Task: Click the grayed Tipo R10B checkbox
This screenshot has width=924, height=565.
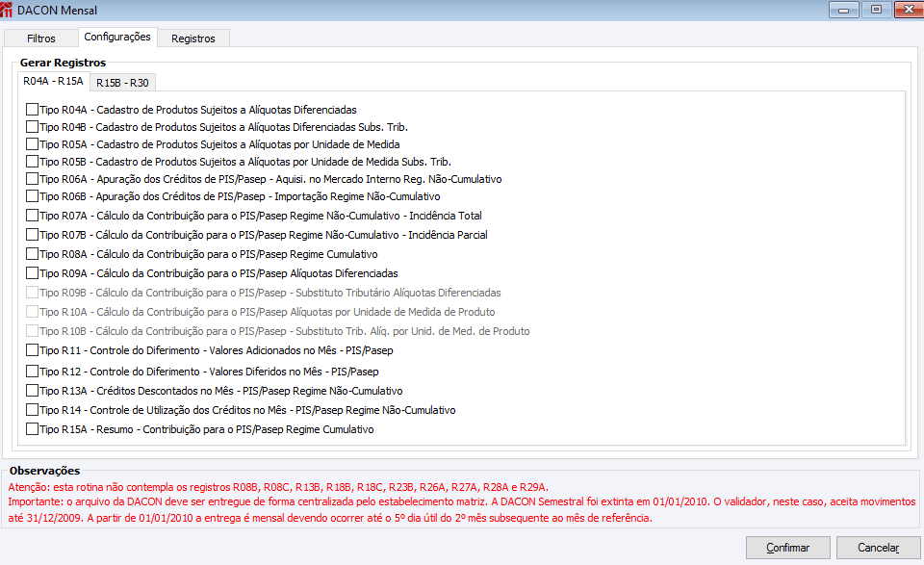Action: pos(33,331)
